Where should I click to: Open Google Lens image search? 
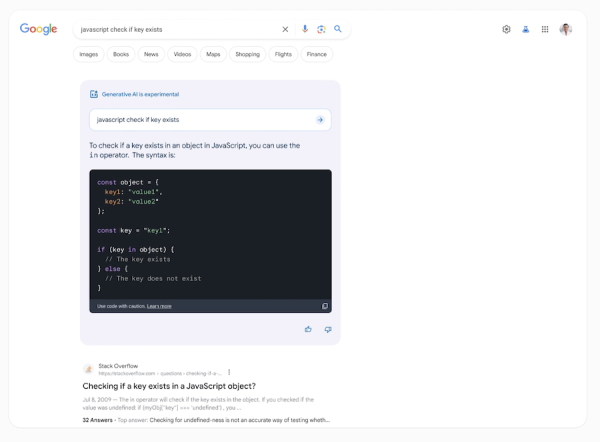321,29
